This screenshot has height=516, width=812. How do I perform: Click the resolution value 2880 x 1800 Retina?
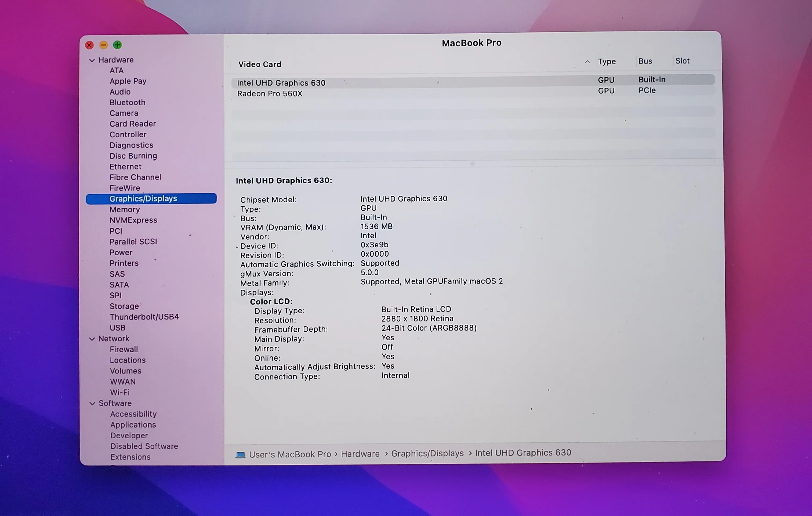417,319
